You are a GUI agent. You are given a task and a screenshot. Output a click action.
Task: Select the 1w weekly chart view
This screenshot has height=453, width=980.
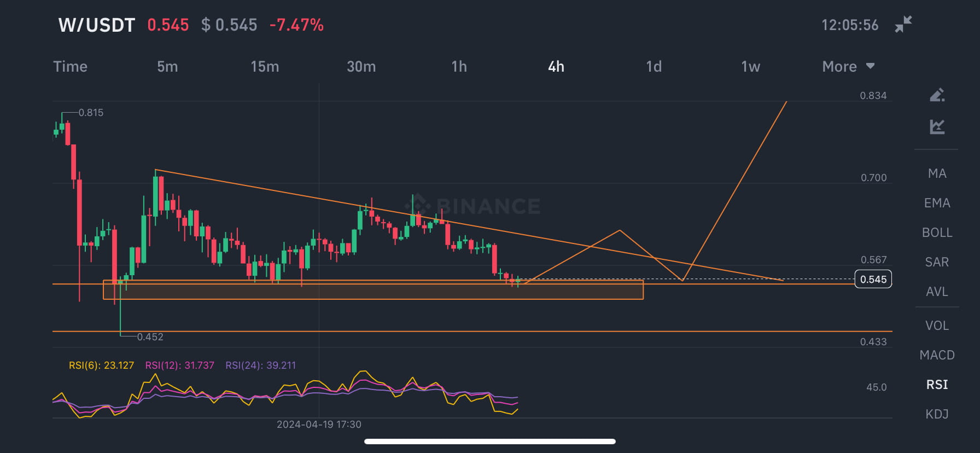point(751,66)
